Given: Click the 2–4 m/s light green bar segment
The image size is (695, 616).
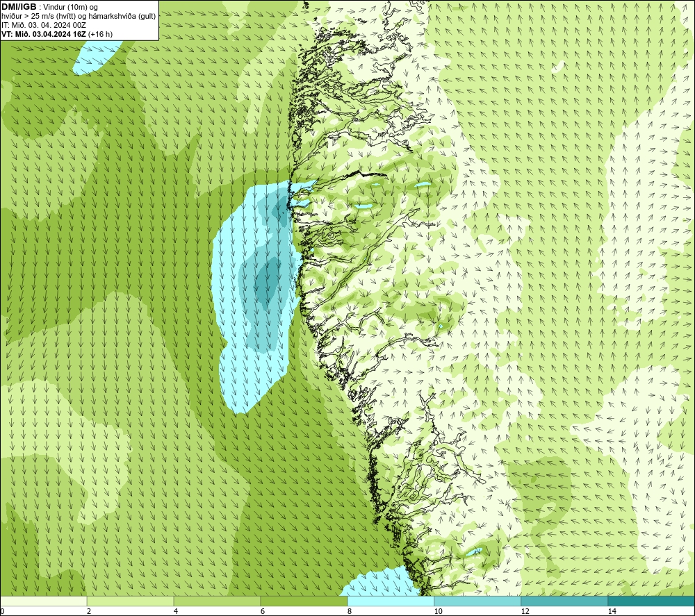Looking at the screenshot, I should (x=131, y=601).
